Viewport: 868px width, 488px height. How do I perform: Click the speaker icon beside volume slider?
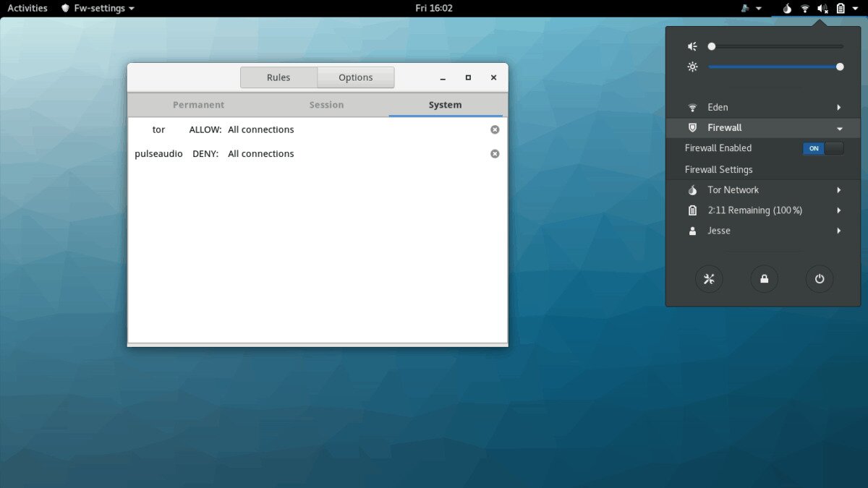[x=692, y=46]
